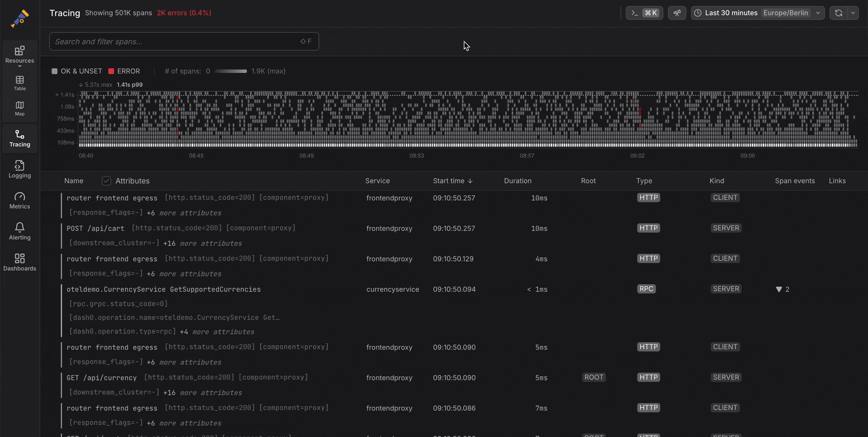Screen dimensions: 868x437
Task: Click the Europe/Berlin timezone badge
Action: [x=786, y=13]
